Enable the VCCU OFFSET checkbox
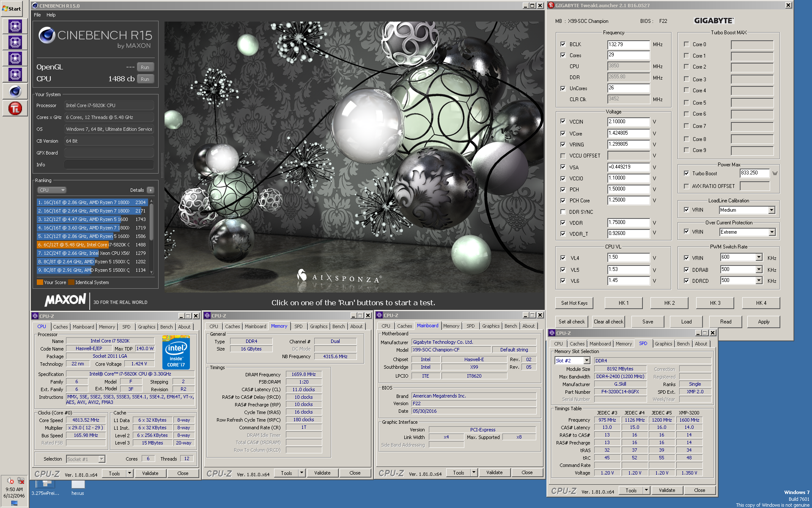 563,156
